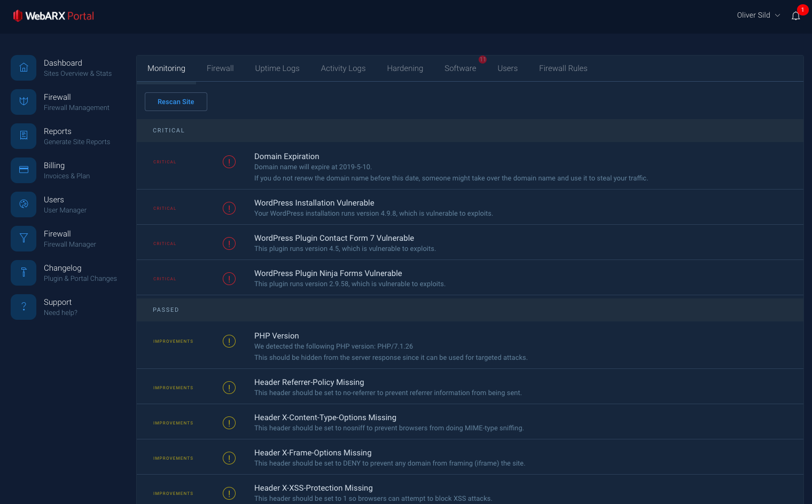812x504 pixels.
Task: Click the Support question mark icon
Action: (x=24, y=307)
